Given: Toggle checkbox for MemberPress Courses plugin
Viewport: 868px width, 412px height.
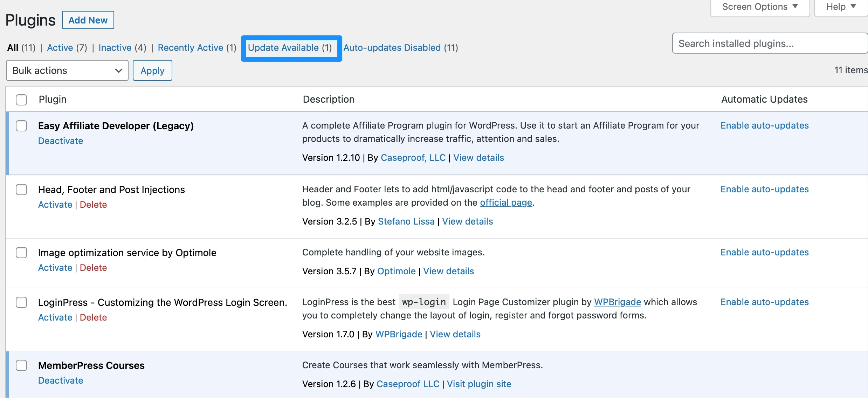Looking at the screenshot, I should click(x=21, y=365).
